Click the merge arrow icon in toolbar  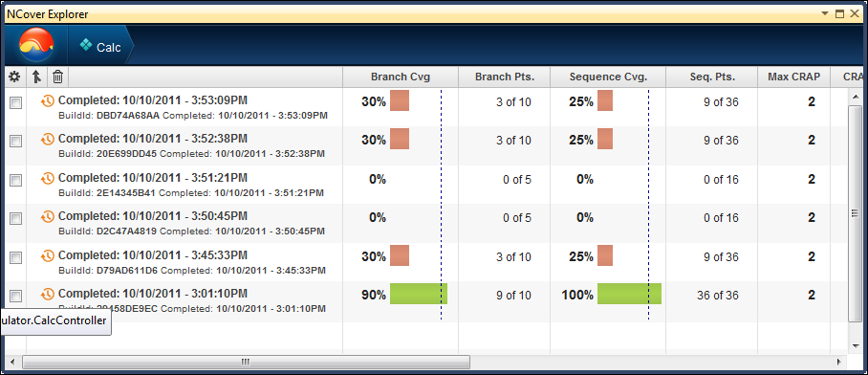[x=36, y=77]
